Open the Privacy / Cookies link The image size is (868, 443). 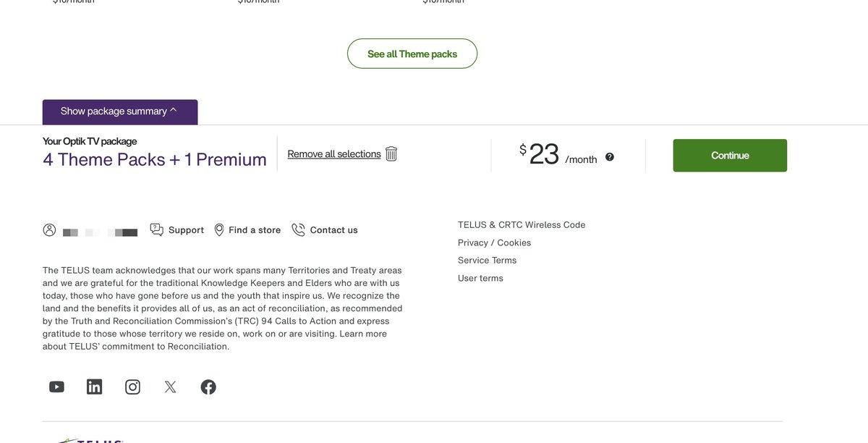[x=494, y=243]
